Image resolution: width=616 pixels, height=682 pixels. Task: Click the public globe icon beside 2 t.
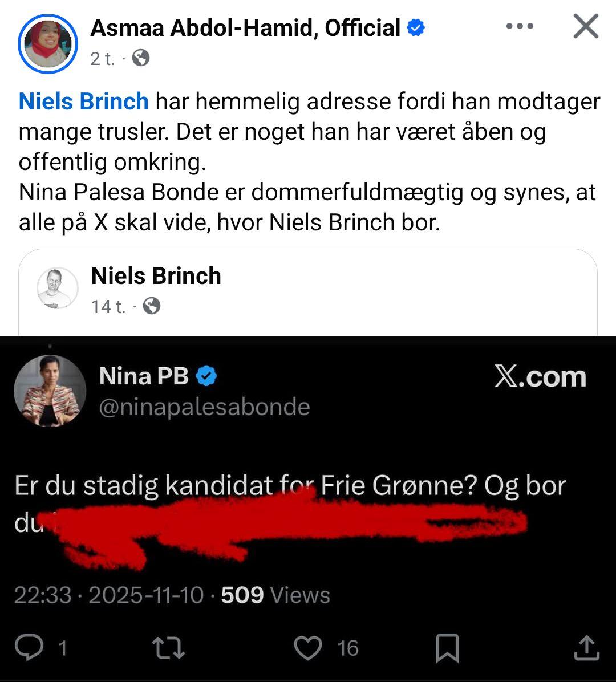tap(140, 58)
